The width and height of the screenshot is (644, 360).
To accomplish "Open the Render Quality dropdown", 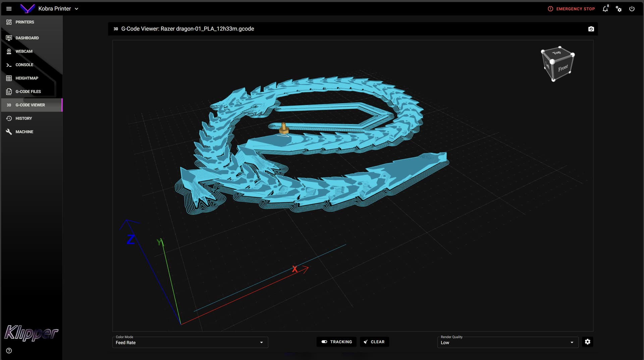I will click(x=508, y=342).
